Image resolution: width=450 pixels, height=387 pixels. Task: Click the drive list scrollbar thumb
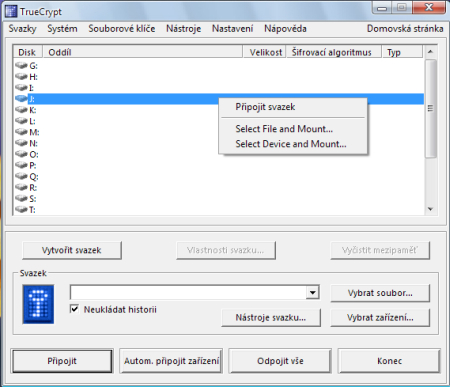431,108
